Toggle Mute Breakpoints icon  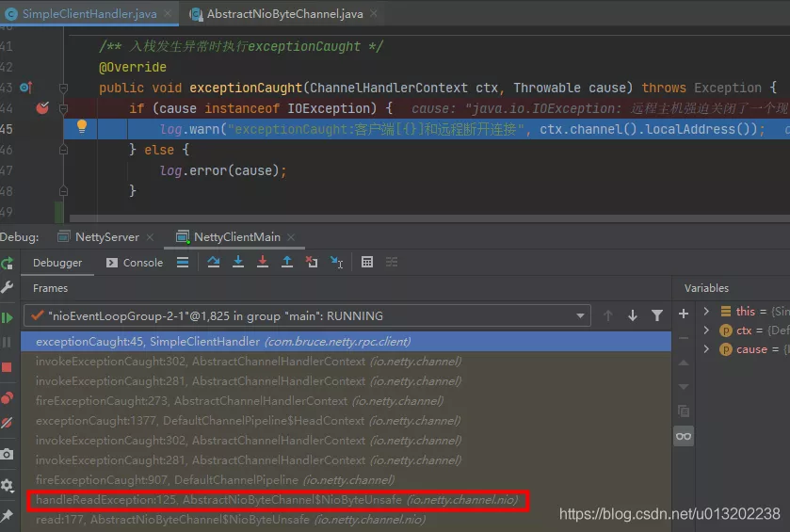[8, 424]
